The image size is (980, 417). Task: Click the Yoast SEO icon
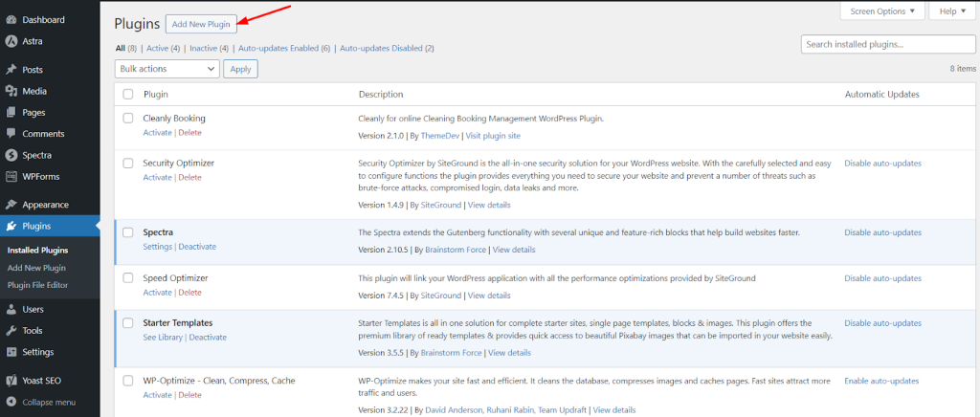tap(11, 380)
